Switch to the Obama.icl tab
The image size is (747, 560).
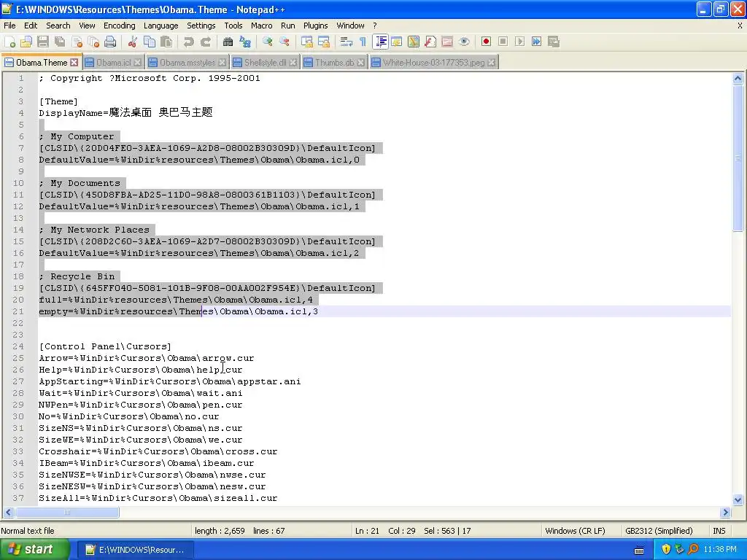point(113,63)
